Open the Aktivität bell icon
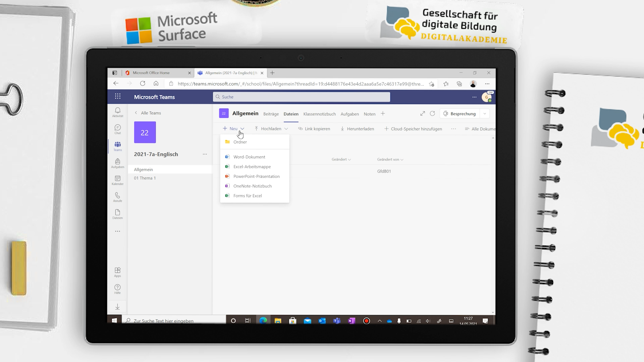 pos(117,112)
